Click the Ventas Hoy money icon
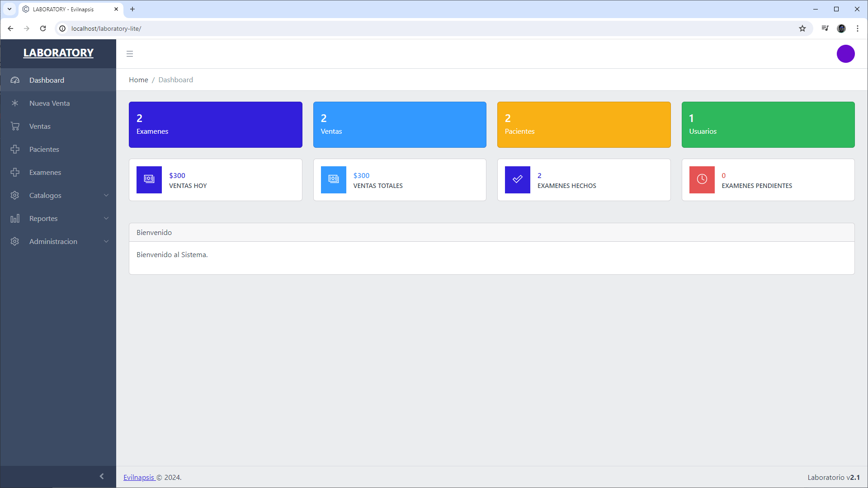Image resolution: width=868 pixels, height=488 pixels. coord(149,179)
